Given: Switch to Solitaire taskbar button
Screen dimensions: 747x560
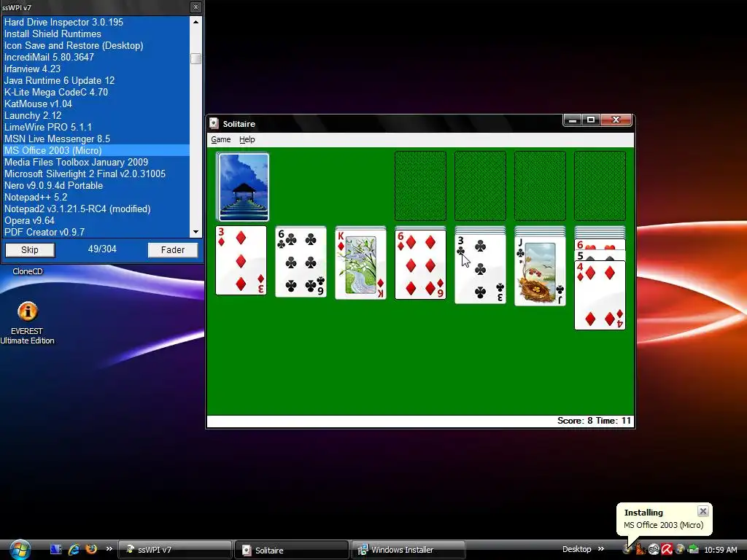Looking at the screenshot, I should pyautogui.click(x=291, y=550).
